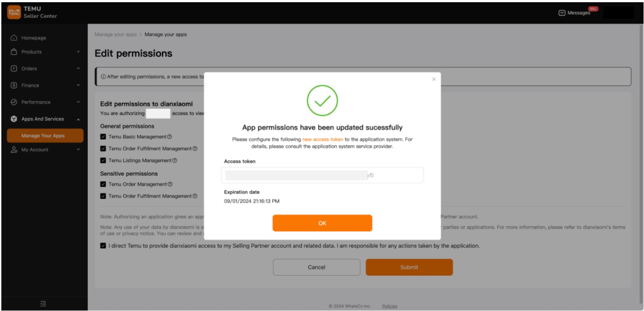
Task: Uncheck the Temu Basic Management checkbox
Action: 103,136
